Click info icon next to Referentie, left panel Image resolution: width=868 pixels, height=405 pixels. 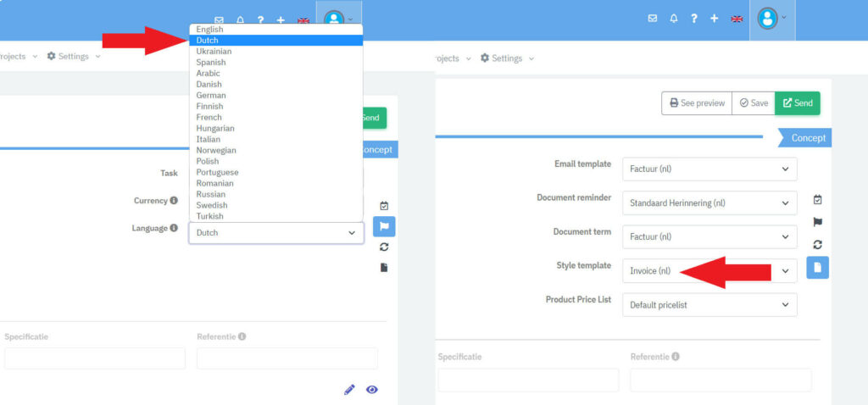tap(242, 336)
